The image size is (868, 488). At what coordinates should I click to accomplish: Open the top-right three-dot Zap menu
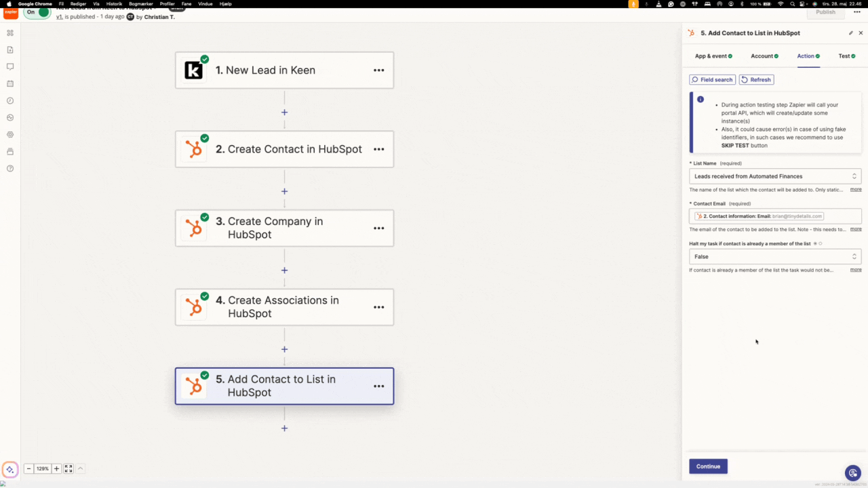(x=856, y=12)
